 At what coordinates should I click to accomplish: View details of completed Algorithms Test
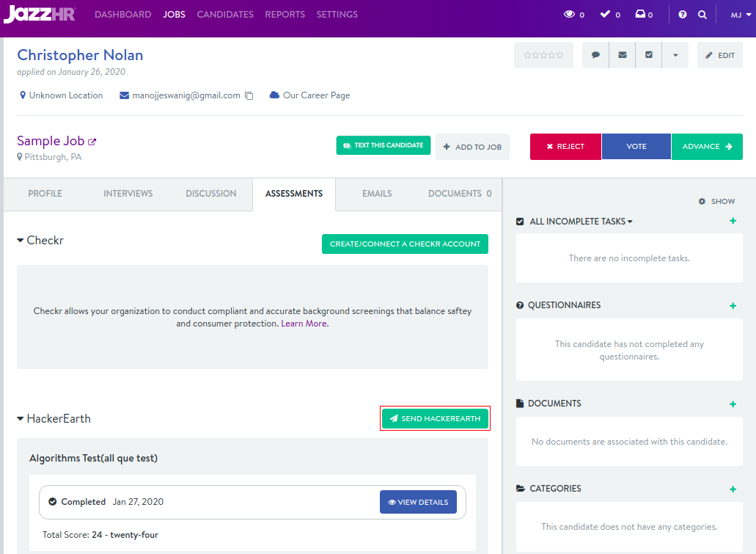click(418, 503)
